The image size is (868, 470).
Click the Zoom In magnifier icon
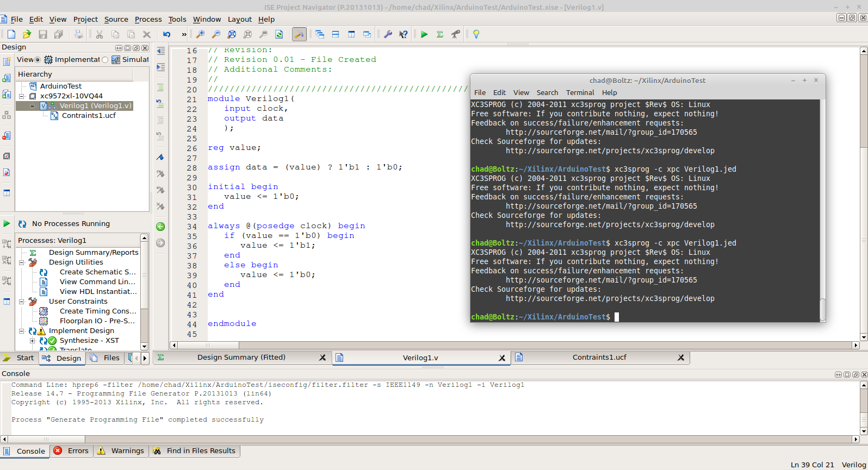[x=200, y=34]
